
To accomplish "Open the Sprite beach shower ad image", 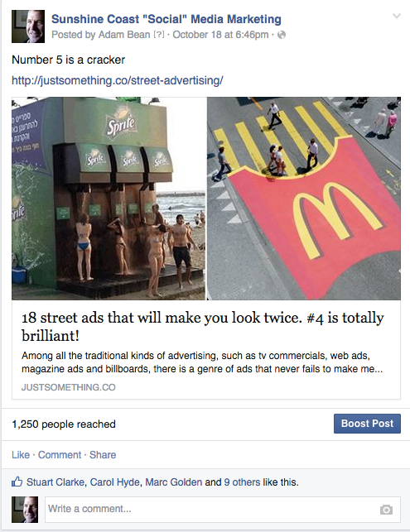I will [x=109, y=199].
